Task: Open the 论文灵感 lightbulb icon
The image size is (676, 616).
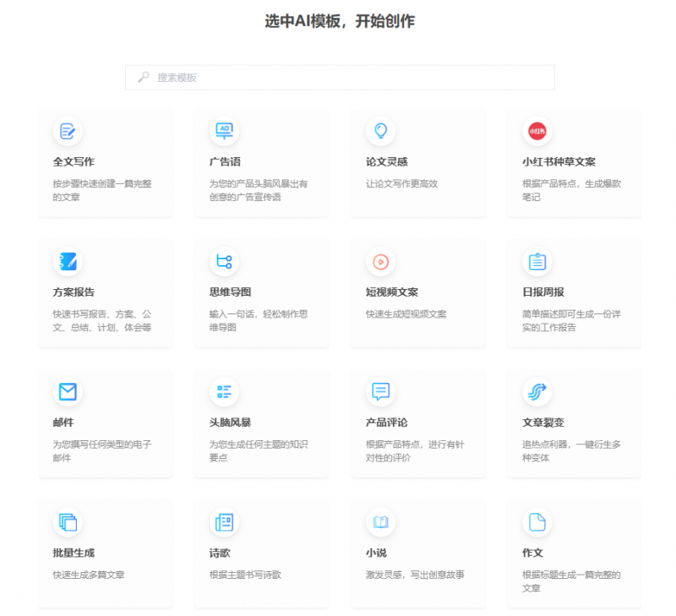Action: click(x=380, y=132)
